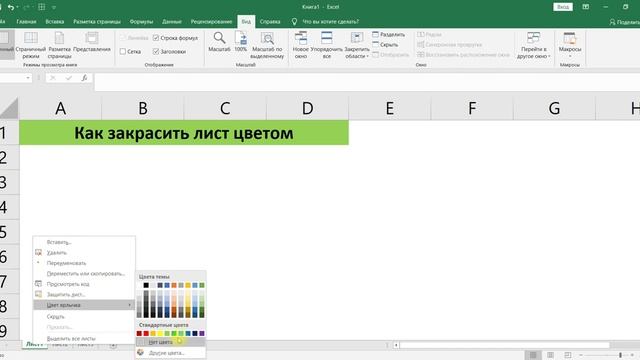Choose Защитить лист… in context menu
Screen dimensions: 640x360
coord(84,294)
